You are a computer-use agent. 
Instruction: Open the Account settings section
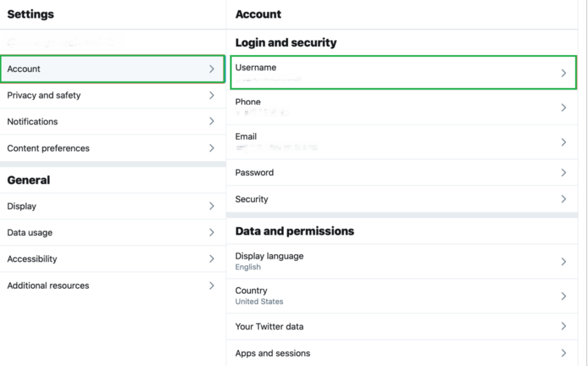pos(24,69)
